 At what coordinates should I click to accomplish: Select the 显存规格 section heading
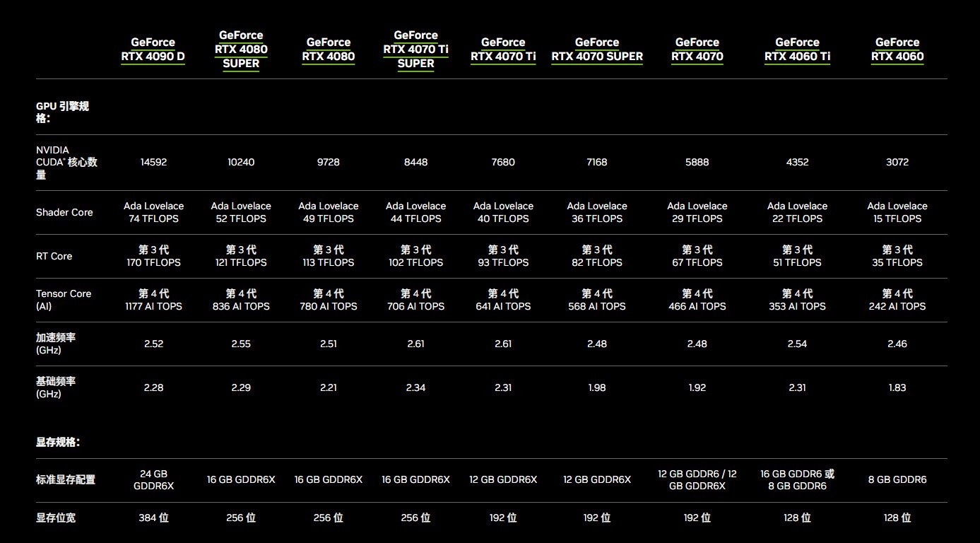coord(58,443)
